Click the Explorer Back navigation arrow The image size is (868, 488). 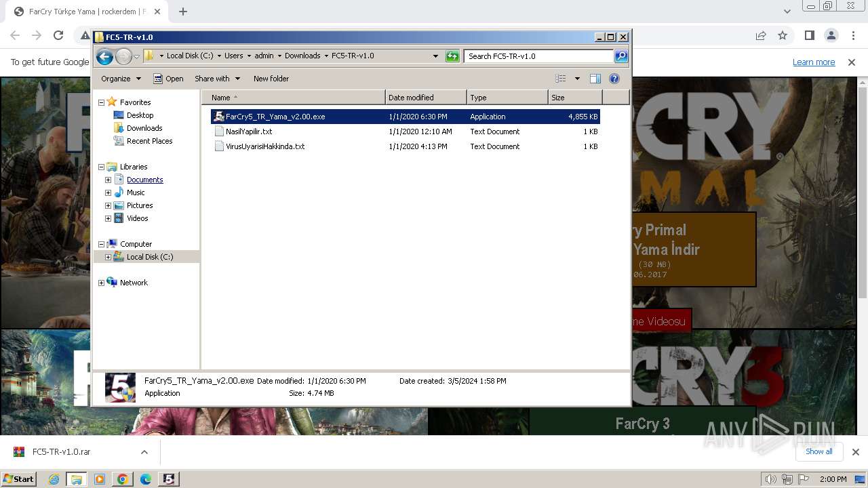104,56
